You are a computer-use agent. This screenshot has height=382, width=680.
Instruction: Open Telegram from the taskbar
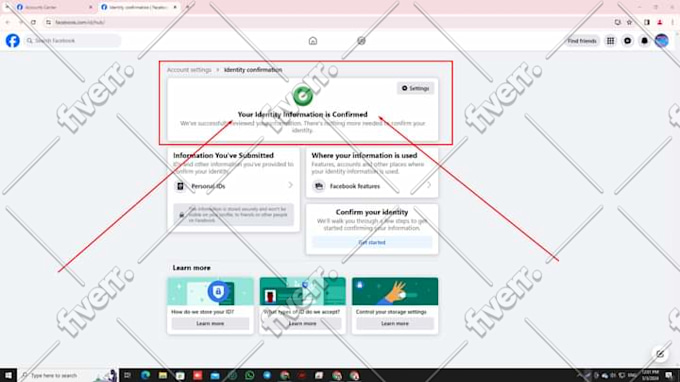click(267, 375)
